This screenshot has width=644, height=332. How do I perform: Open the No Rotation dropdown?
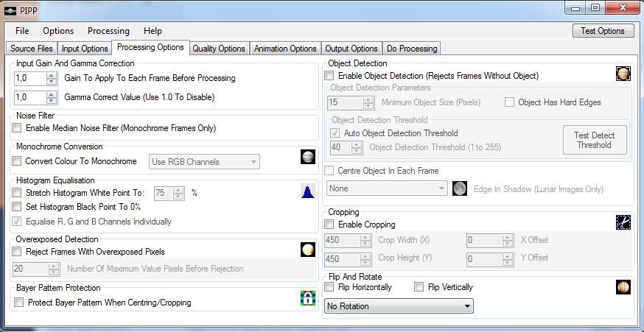(399, 306)
